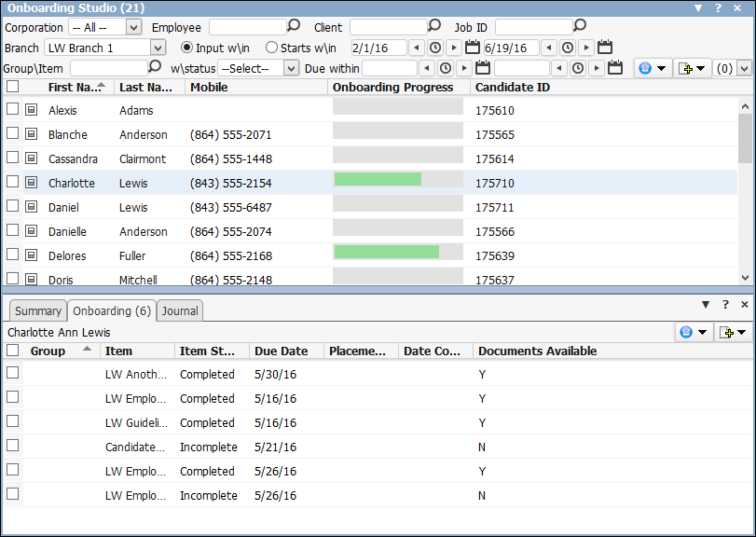Viewport: 756px width, 537px height.
Task: Open the detail icon for Delores Fuller
Action: point(32,255)
